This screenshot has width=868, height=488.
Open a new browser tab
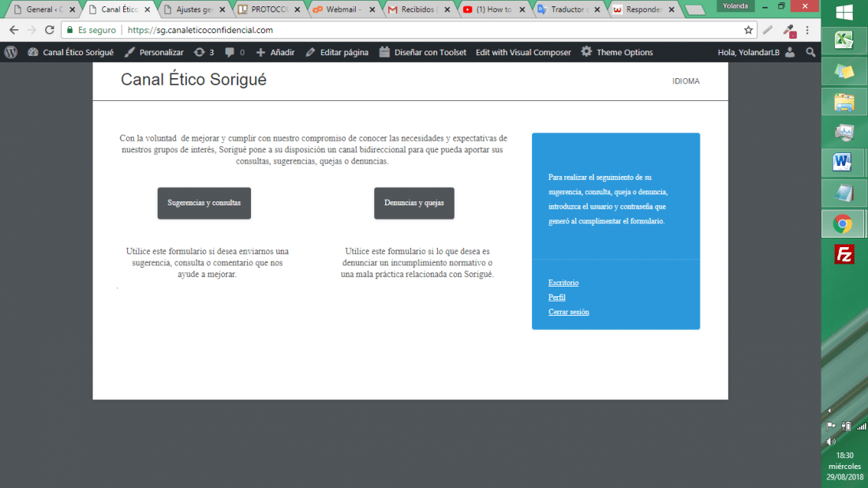click(x=694, y=9)
